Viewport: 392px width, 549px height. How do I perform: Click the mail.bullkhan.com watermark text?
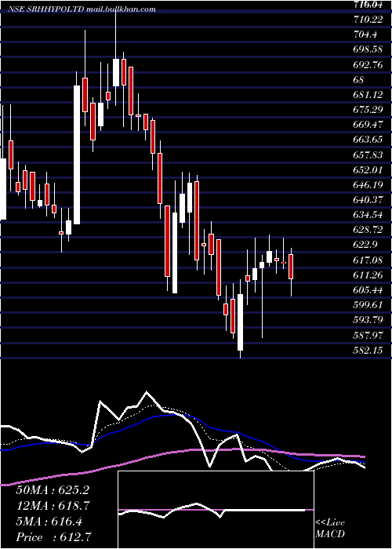[x=121, y=9]
